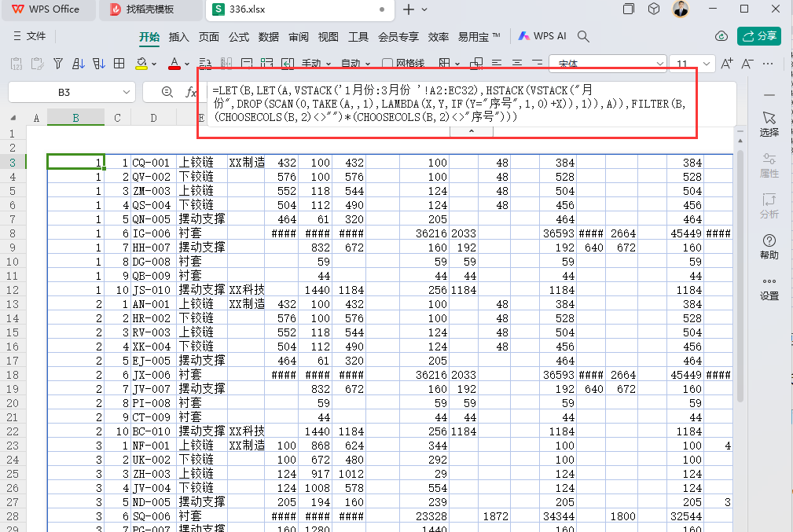
Task: Increase font size
Action: click(x=727, y=64)
